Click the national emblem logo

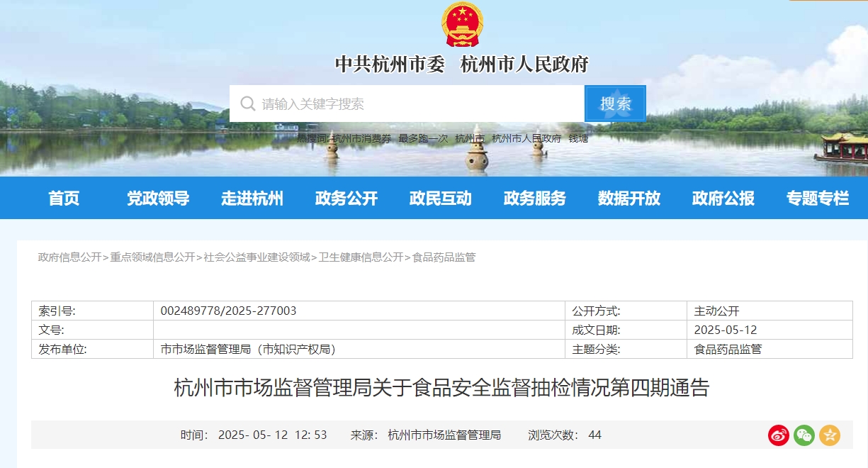(462, 25)
